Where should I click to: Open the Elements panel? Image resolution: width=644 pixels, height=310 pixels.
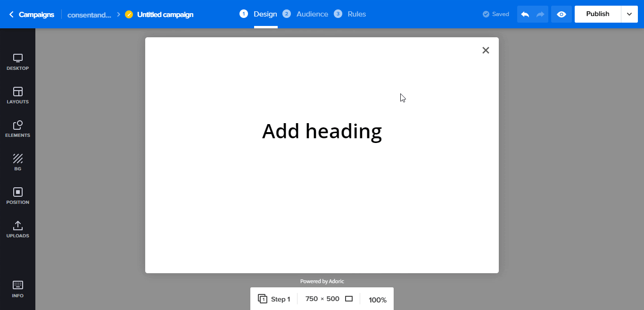[17, 129]
